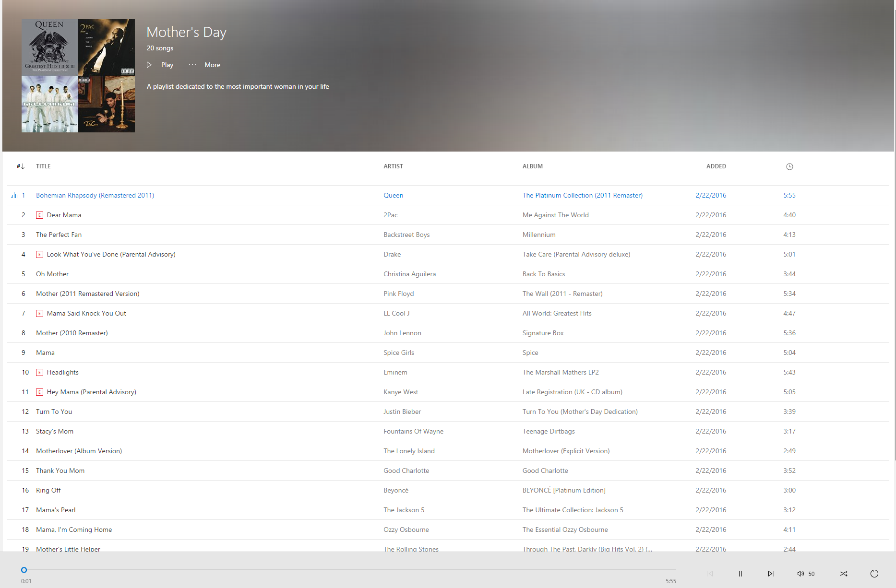Select the song Oh Mother
This screenshot has height=588, width=896.
[52, 274]
